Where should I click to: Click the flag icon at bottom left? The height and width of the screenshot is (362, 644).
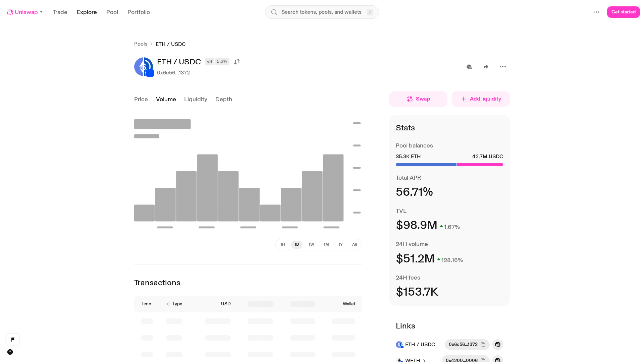pos(13,340)
